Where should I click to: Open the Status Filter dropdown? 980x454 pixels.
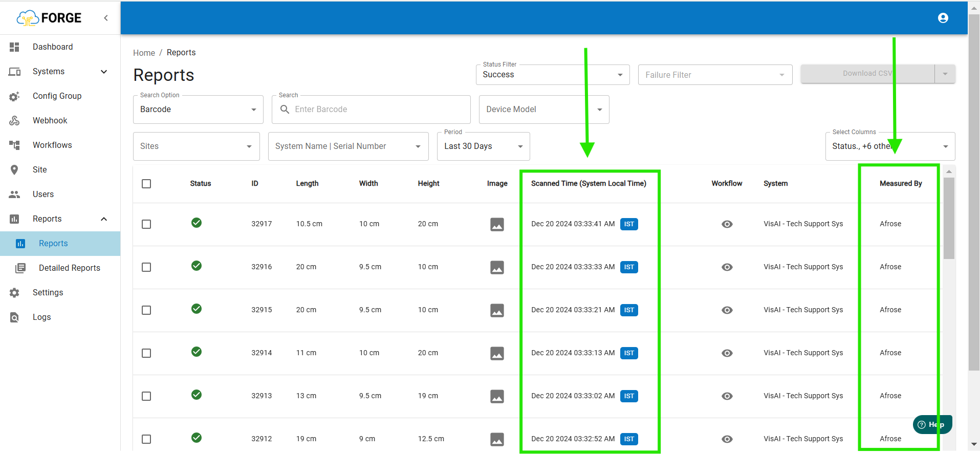pos(552,75)
